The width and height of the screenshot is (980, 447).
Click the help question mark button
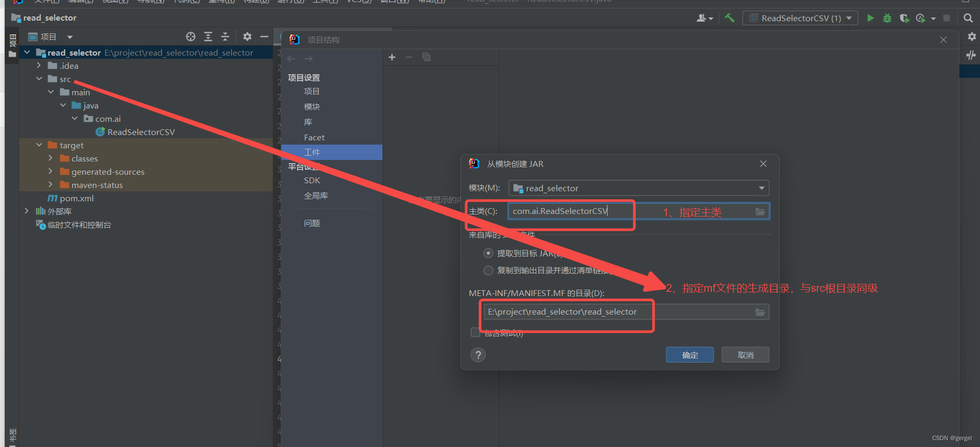478,355
